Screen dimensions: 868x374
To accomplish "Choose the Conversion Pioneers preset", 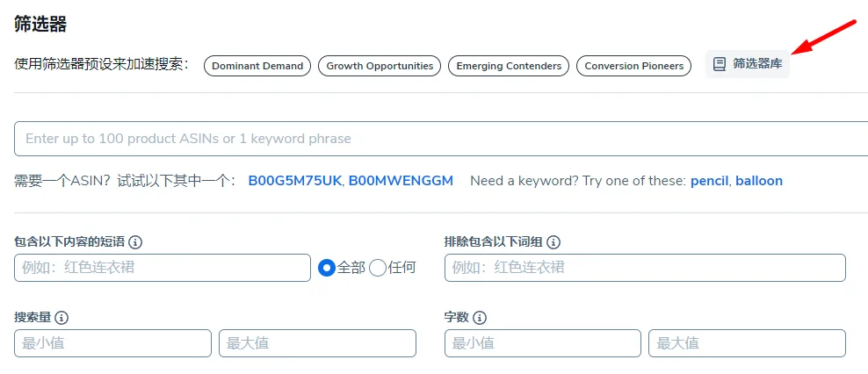I will tap(633, 66).
